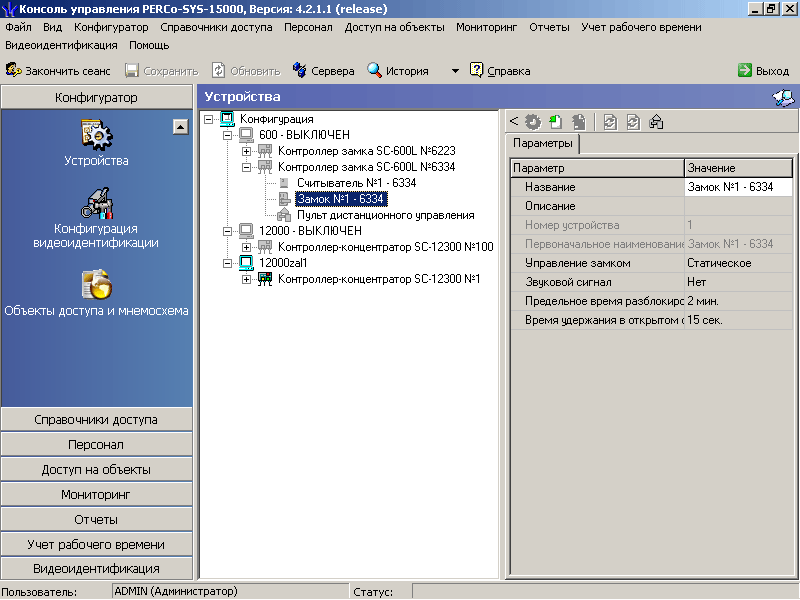The image size is (800, 600).
Task: Click the gray gear-clock icon in device toolbar
Action: pyautogui.click(x=533, y=122)
